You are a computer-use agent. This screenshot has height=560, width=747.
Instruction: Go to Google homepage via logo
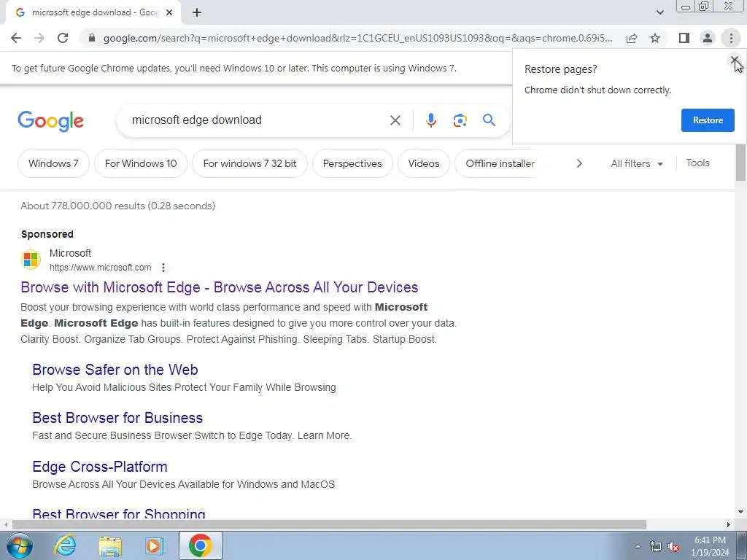click(50, 121)
